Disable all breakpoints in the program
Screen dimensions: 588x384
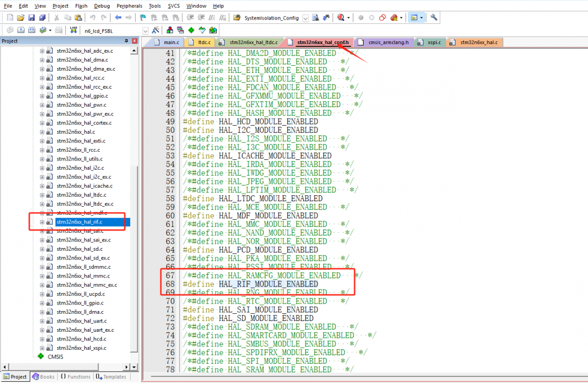click(382, 17)
